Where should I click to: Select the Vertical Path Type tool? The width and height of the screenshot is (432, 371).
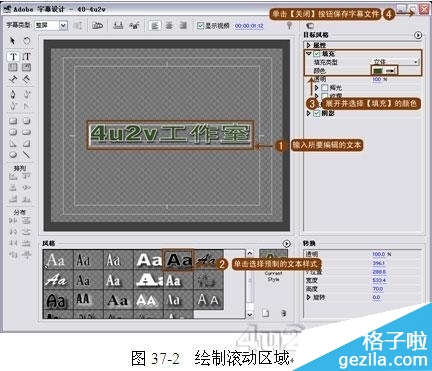pyautogui.click(x=26, y=79)
